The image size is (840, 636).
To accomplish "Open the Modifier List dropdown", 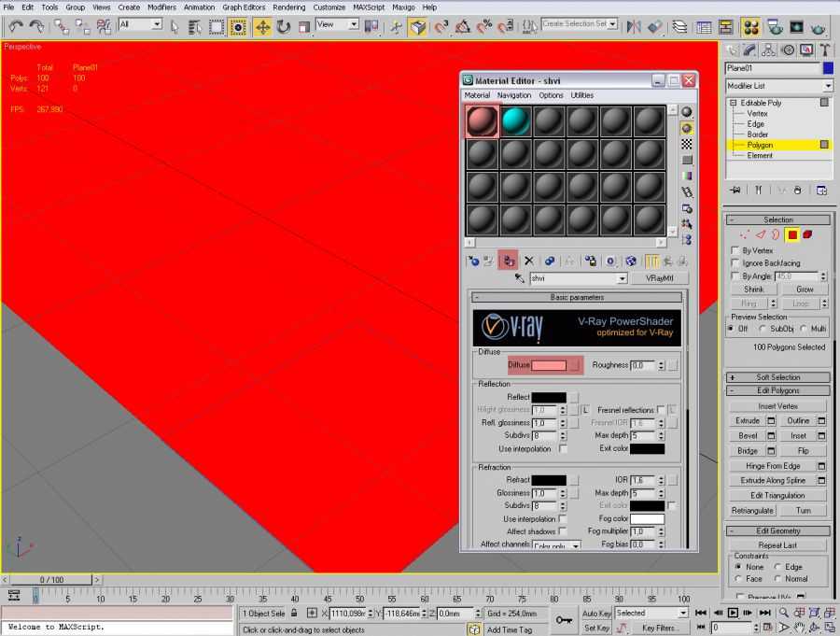I will 778,86.
